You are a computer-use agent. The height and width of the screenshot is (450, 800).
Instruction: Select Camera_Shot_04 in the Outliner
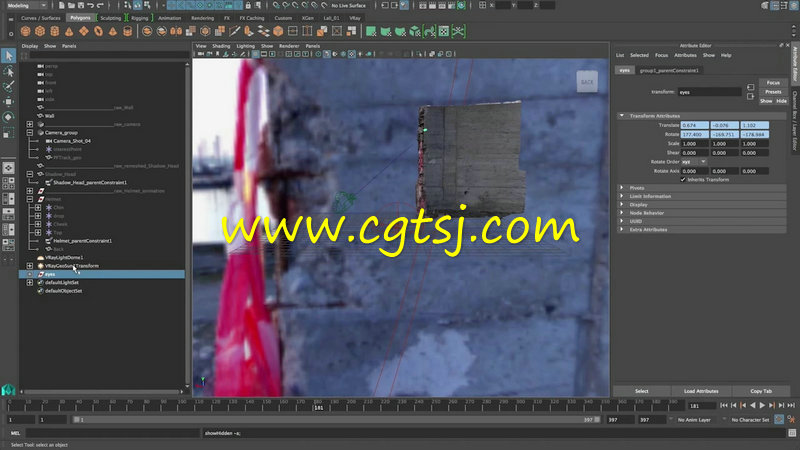coord(72,141)
